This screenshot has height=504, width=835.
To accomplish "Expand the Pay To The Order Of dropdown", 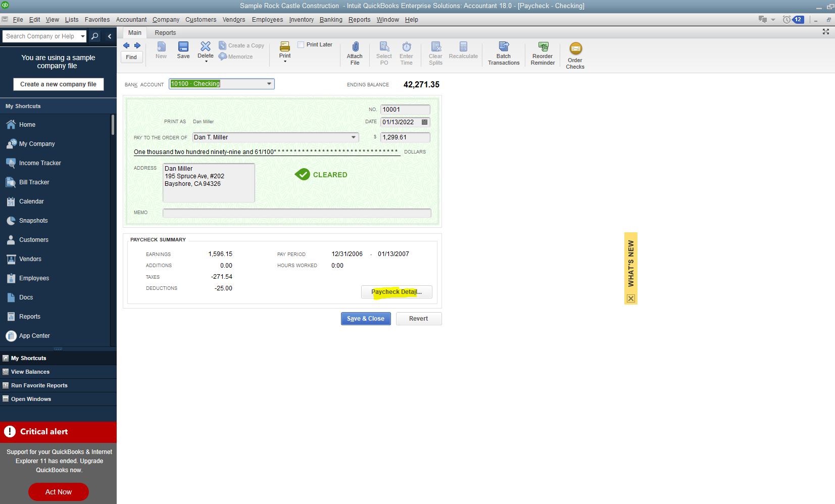I will tap(353, 137).
